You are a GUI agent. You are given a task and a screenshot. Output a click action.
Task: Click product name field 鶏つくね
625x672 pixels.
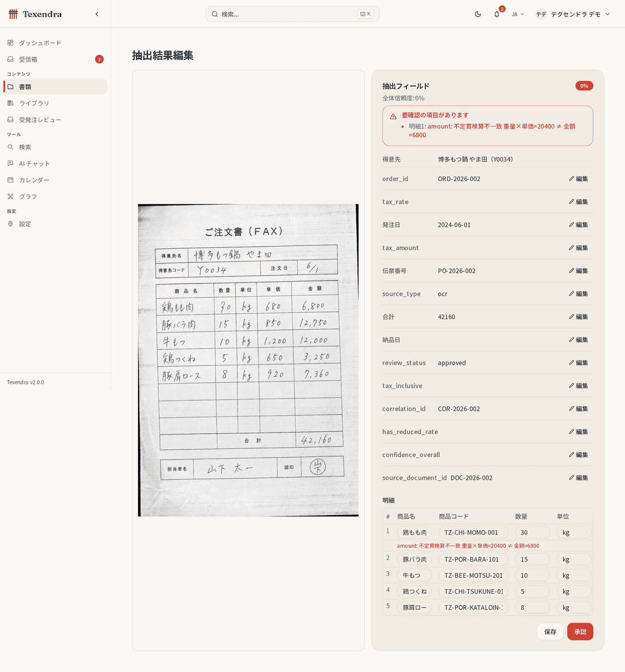pos(415,591)
